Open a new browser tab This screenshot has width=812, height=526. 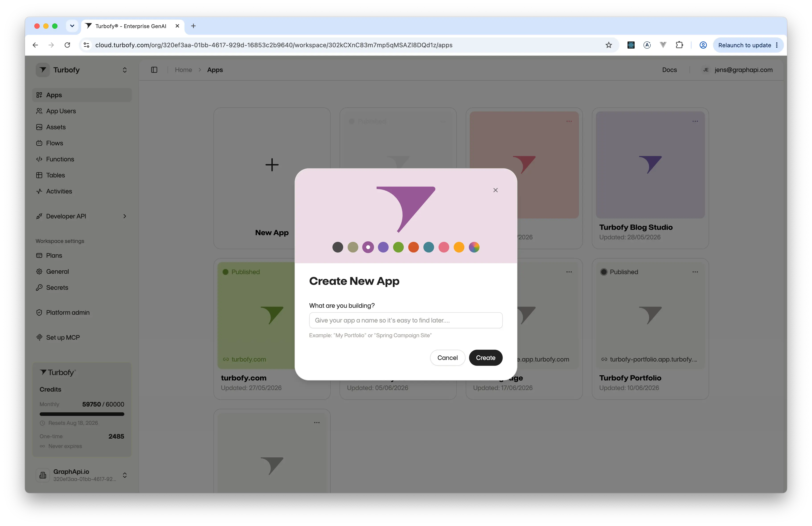193,26
